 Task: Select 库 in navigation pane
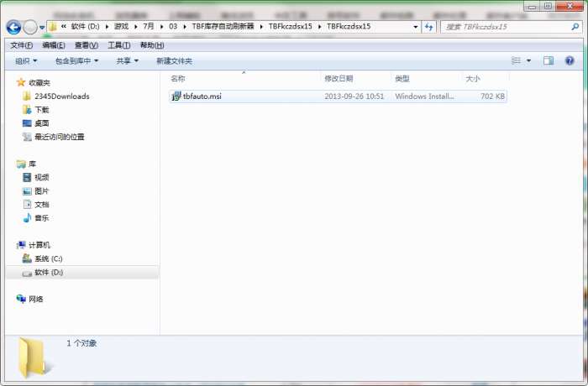point(32,164)
